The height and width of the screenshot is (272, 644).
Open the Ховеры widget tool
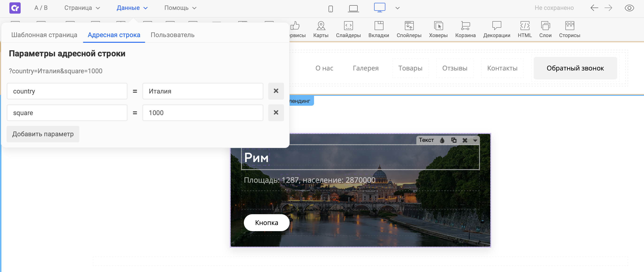(x=438, y=30)
